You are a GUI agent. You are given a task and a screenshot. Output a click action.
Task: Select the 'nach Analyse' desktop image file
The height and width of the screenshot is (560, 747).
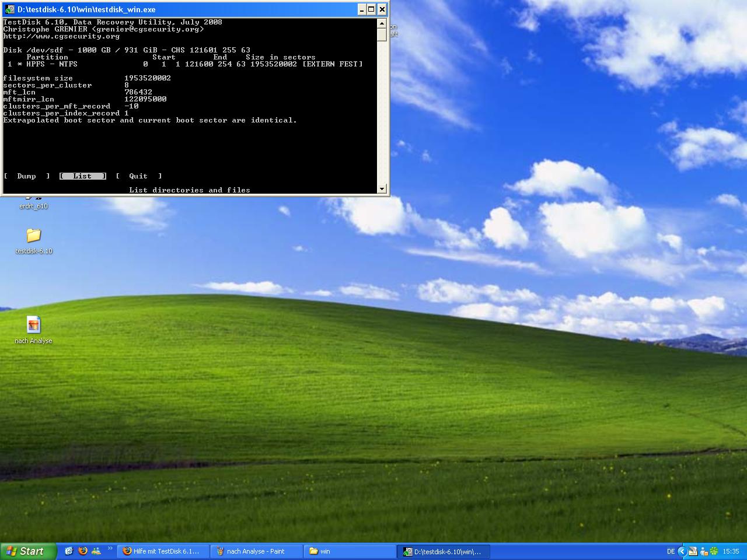pyautogui.click(x=33, y=325)
